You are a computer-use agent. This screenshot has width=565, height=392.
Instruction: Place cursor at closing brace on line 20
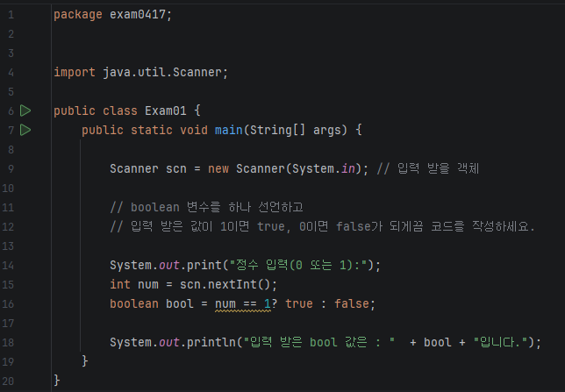tap(56, 381)
